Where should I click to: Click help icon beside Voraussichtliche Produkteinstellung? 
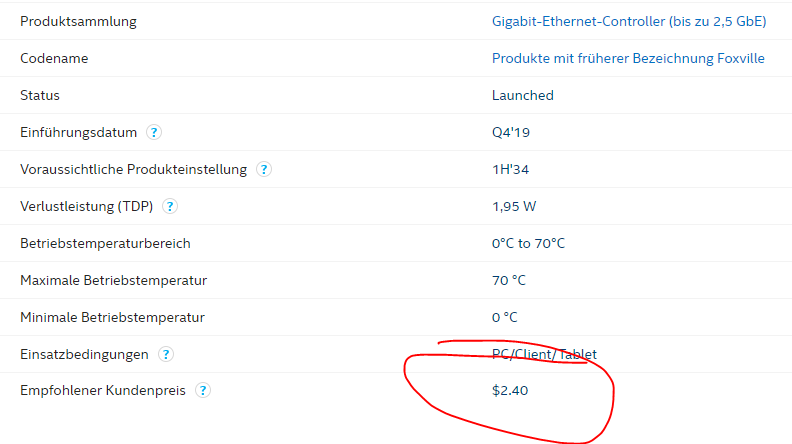click(264, 169)
